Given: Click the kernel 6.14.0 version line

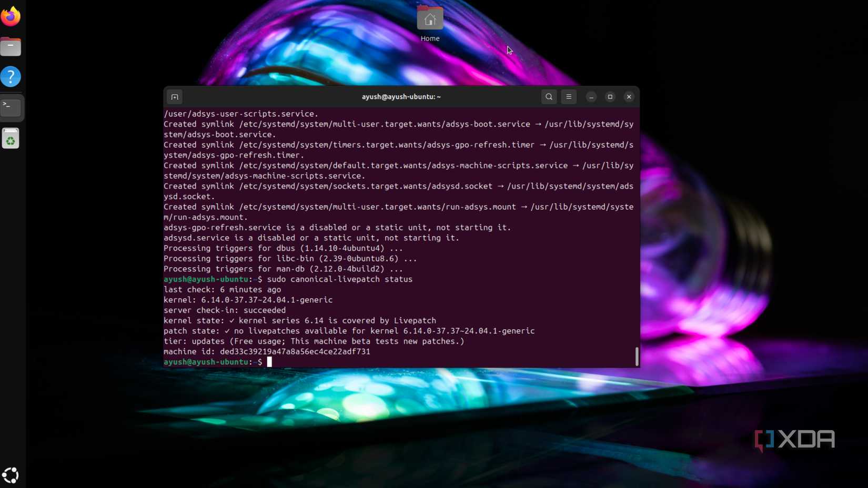Looking at the screenshot, I should tap(247, 300).
